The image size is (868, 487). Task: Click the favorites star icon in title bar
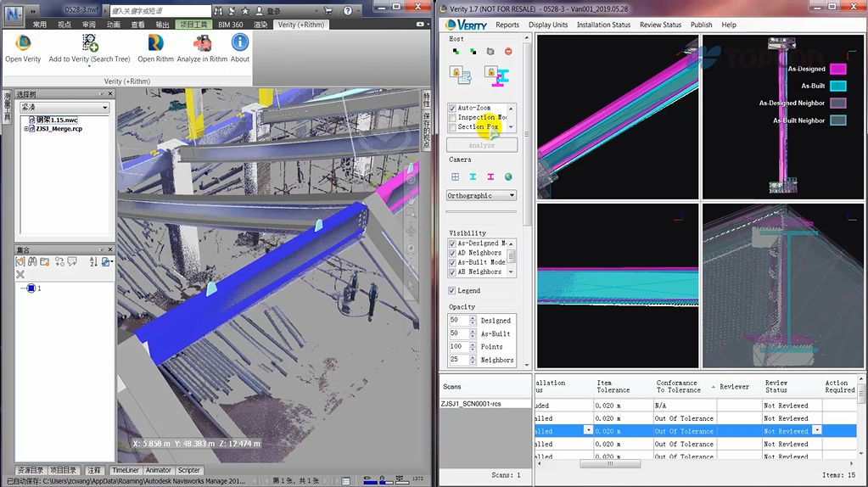[x=245, y=10]
